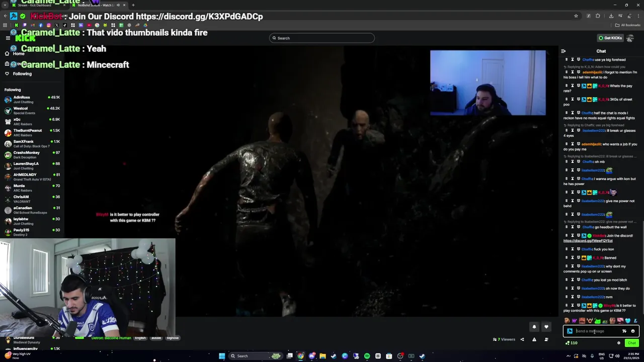
Task: Open AdinRoss channel in Following list
Action: (x=32, y=99)
